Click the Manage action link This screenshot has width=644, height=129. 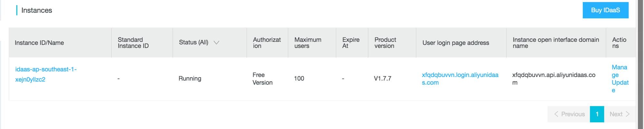[x=619, y=71]
